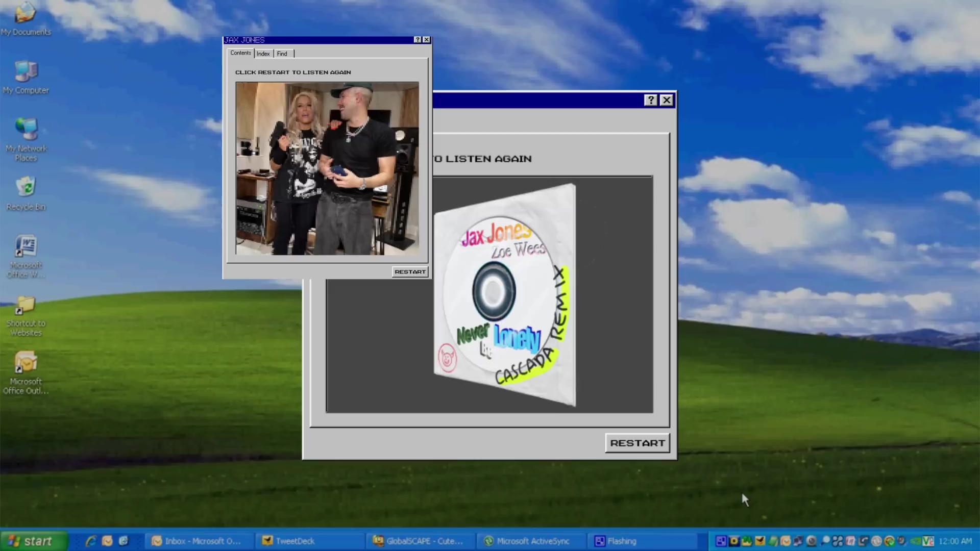Launch the Microsoft Office Outlook shortcut
Viewport: 980px width, 551px height.
click(x=26, y=372)
